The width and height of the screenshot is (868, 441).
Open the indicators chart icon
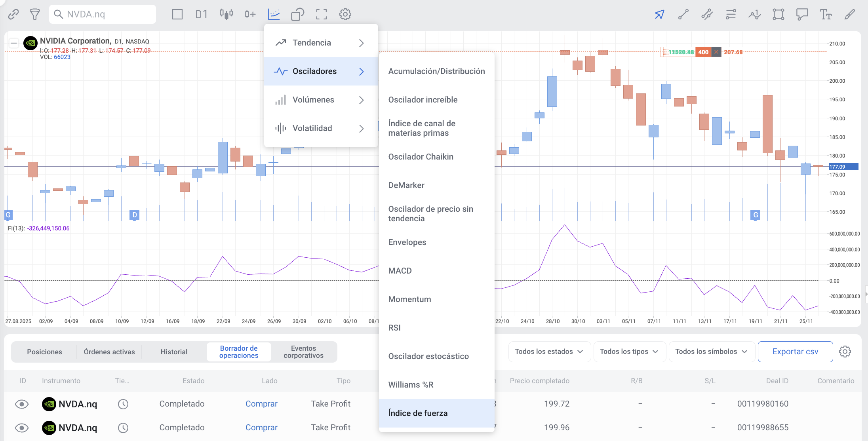pyautogui.click(x=274, y=14)
